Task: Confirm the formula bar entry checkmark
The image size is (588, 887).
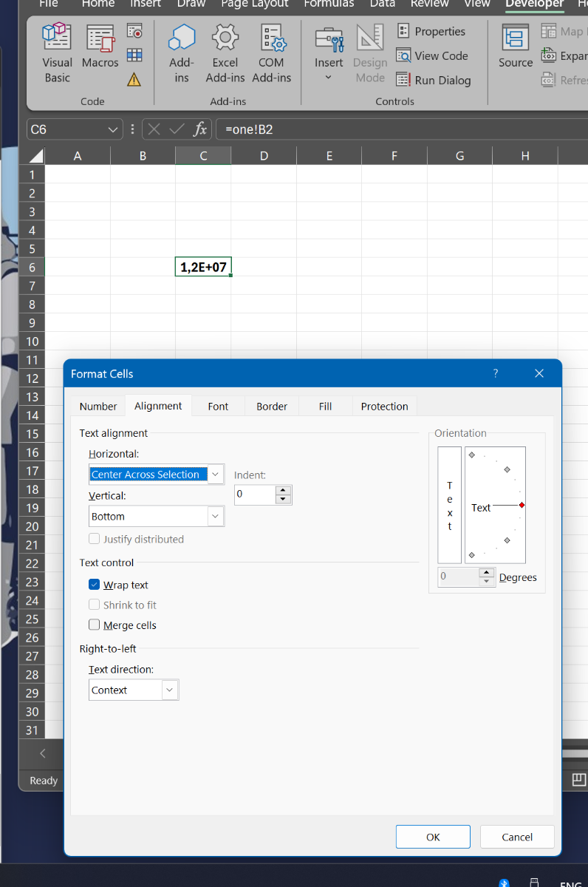Action: pos(177,129)
